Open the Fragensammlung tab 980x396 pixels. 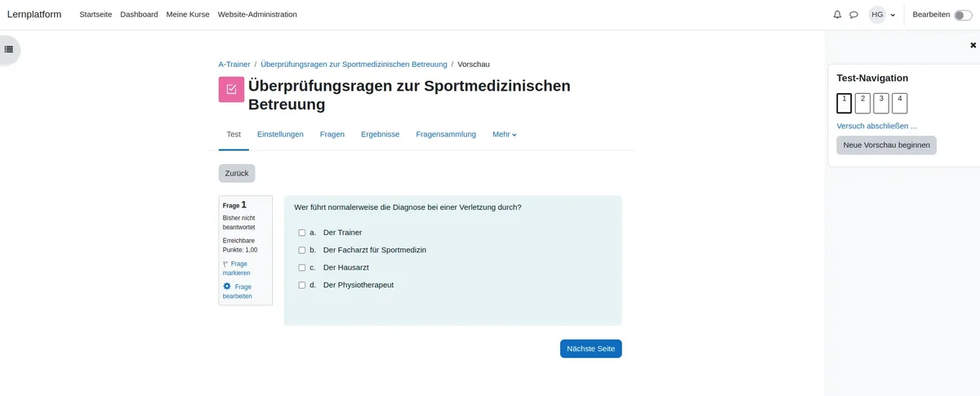pos(445,135)
